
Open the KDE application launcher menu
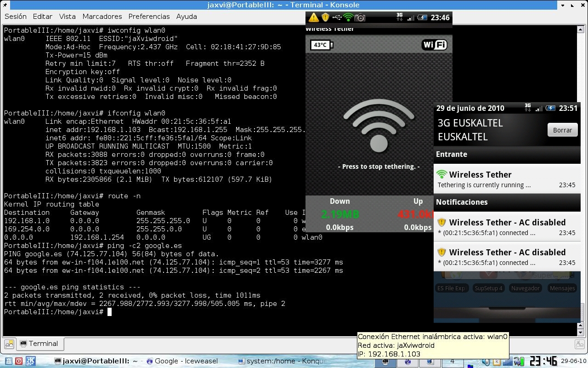coord(30,361)
